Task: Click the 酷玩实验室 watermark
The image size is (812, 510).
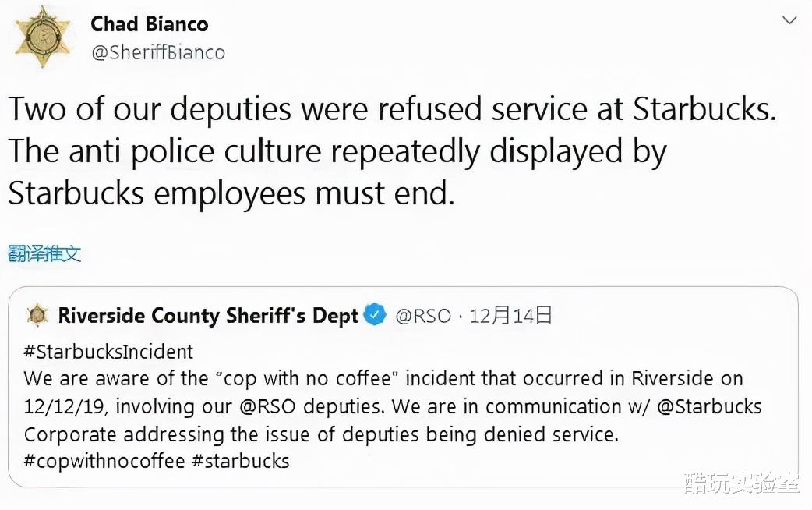Action: click(x=741, y=484)
